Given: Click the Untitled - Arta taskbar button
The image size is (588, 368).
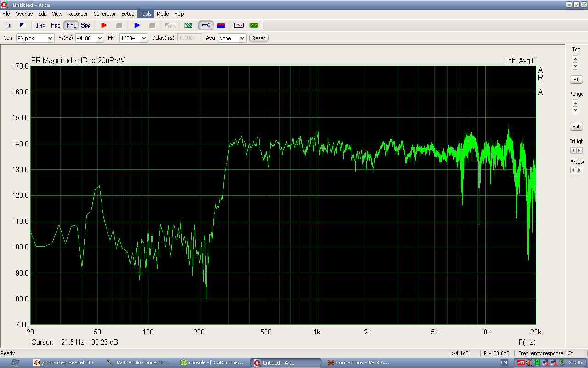Looking at the screenshot, I should (285, 362).
